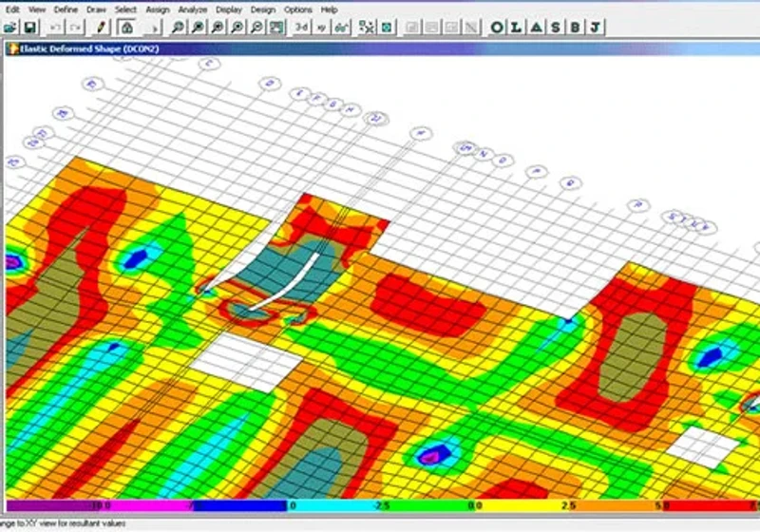Open the Options menu
This screenshot has height=532, width=760.
297,9
